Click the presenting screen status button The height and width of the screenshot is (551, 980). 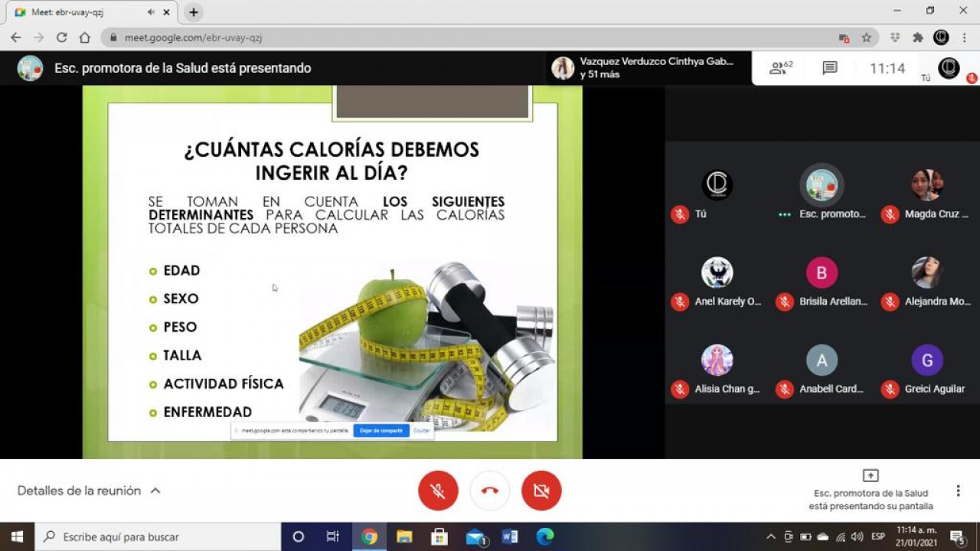pyautogui.click(x=871, y=490)
